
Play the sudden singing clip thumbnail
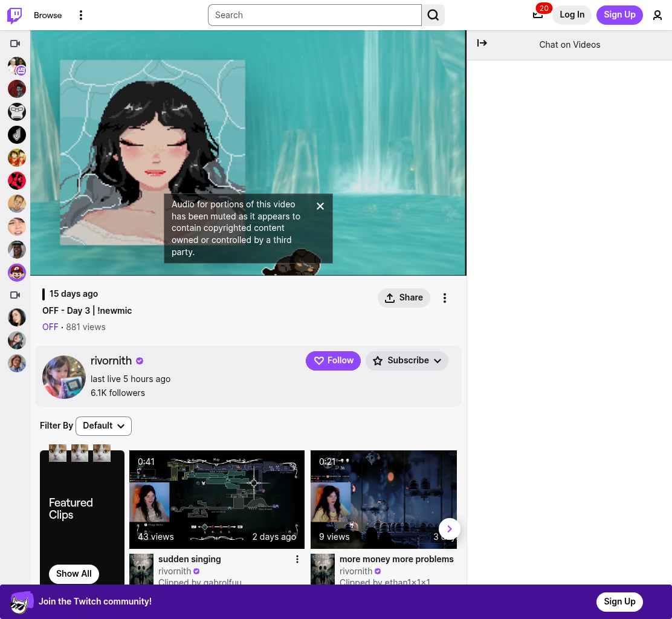pos(217,499)
